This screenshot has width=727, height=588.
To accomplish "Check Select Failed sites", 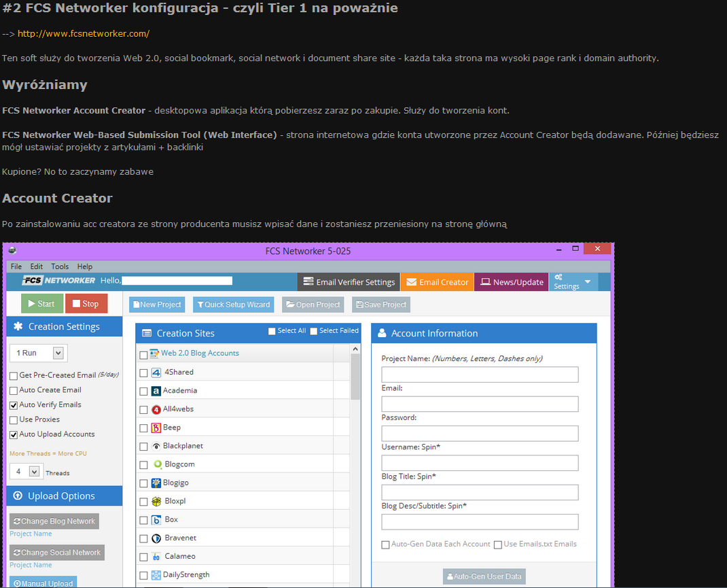I will click(314, 331).
